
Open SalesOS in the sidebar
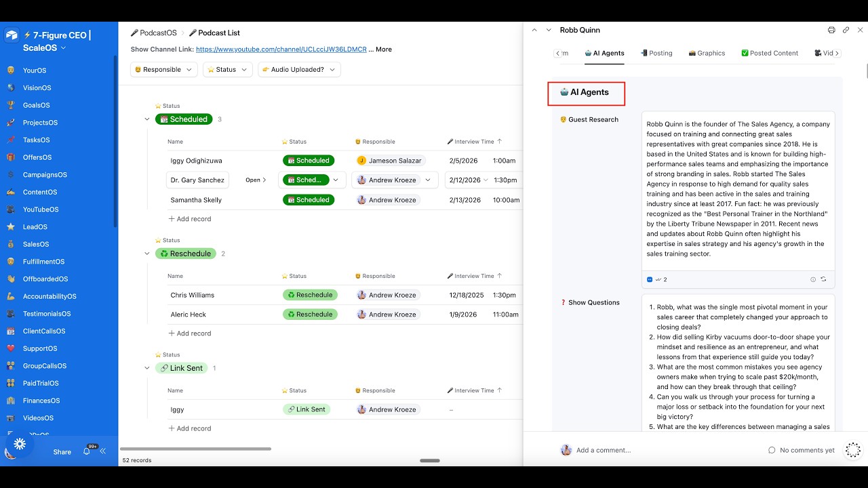36,245
